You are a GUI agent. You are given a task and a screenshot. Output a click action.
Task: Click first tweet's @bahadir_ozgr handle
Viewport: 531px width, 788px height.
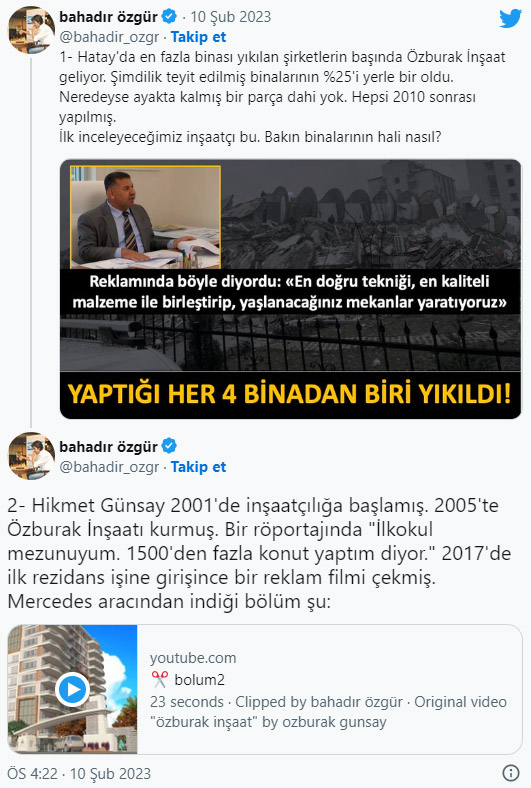(x=109, y=37)
